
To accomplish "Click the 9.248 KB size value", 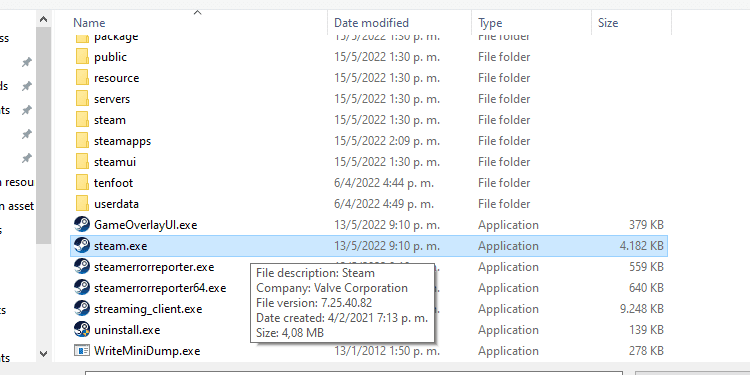I will (x=641, y=309).
